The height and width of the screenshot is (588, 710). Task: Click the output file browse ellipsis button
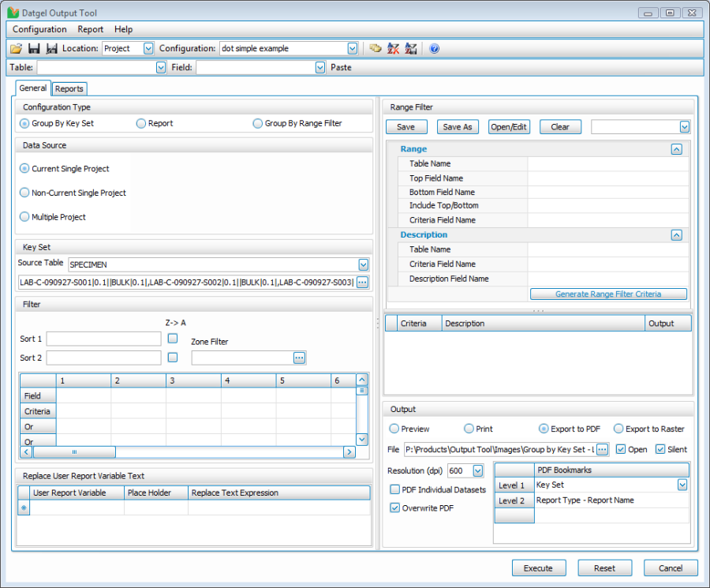click(x=602, y=449)
